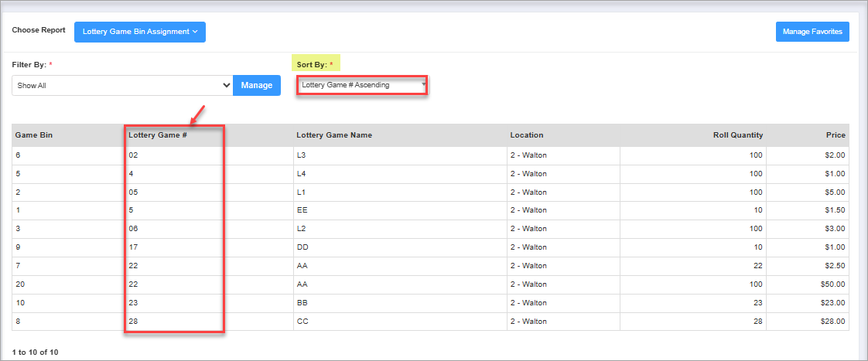Select the row with game name L3

coord(302,155)
